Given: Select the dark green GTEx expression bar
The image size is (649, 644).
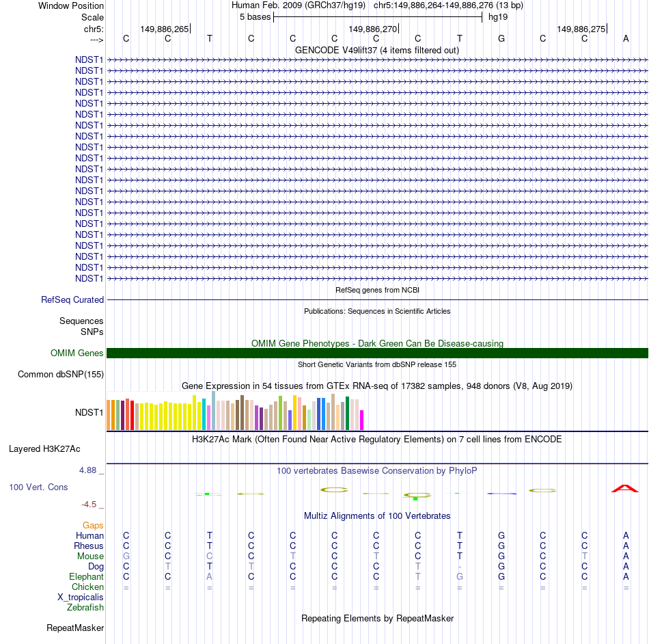Looking at the screenshot, I should point(347,414).
